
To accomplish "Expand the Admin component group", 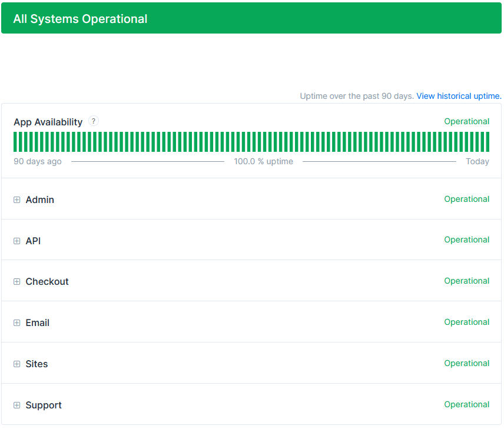I will [16, 200].
